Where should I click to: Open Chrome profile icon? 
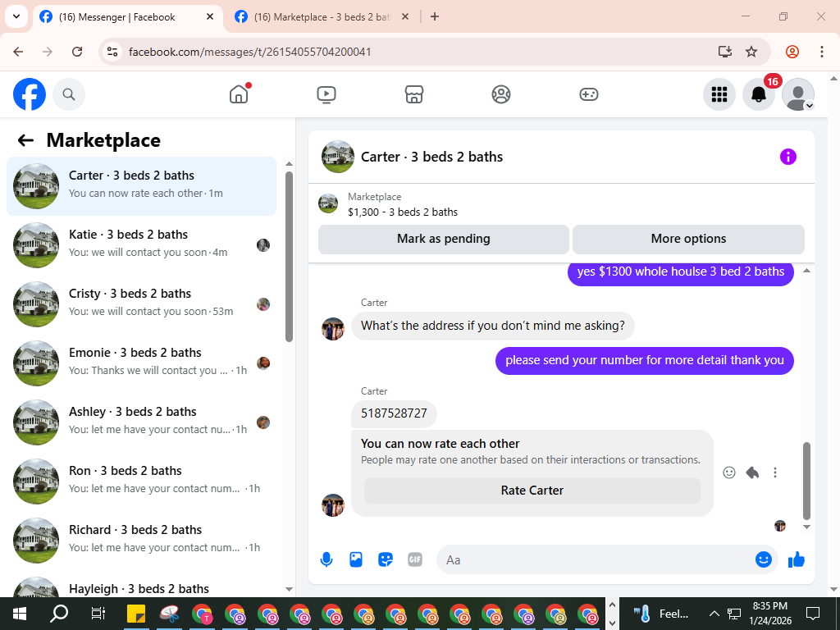792,52
